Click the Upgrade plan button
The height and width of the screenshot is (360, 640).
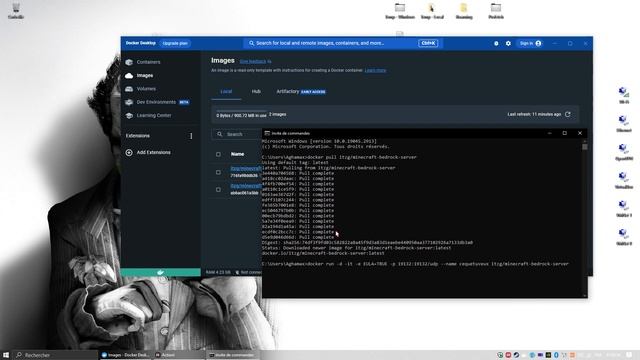coord(175,43)
